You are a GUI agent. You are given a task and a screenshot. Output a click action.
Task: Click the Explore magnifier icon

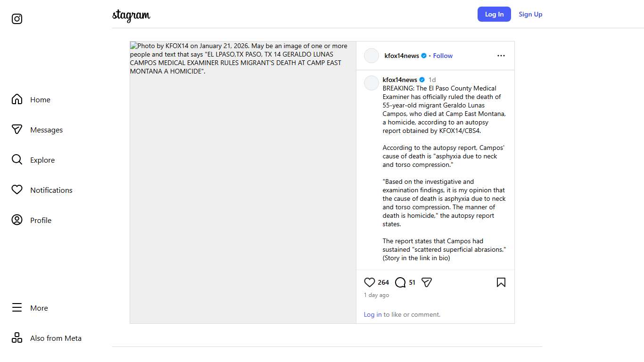pos(17,160)
